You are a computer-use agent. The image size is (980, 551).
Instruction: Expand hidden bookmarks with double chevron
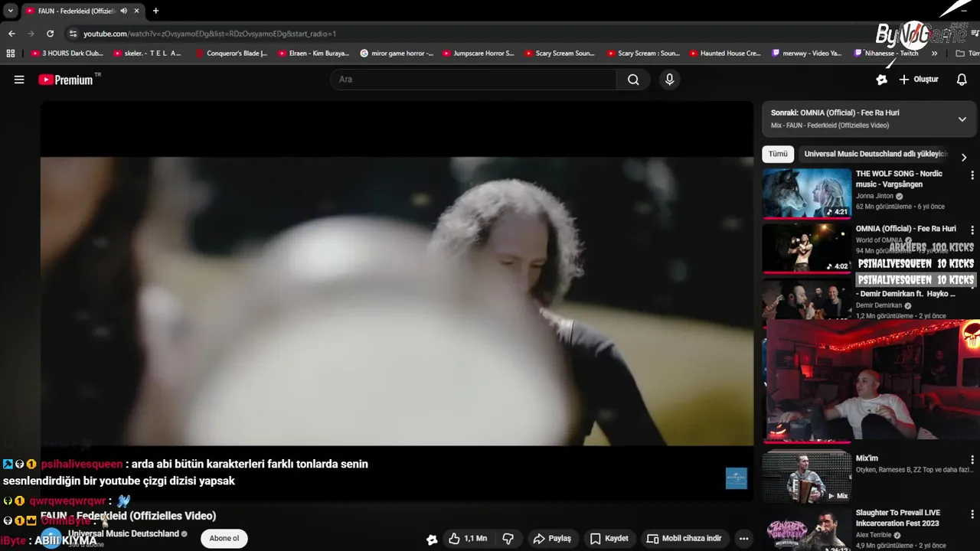(934, 54)
